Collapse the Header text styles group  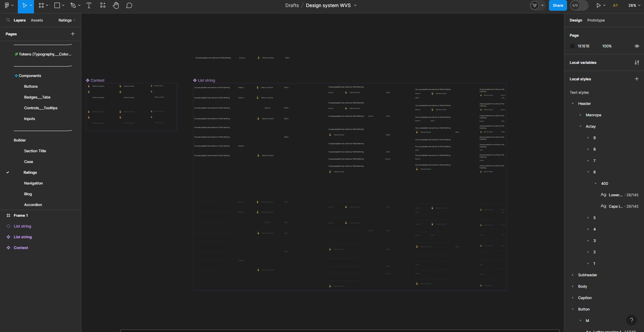pyautogui.click(x=573, y=103)
